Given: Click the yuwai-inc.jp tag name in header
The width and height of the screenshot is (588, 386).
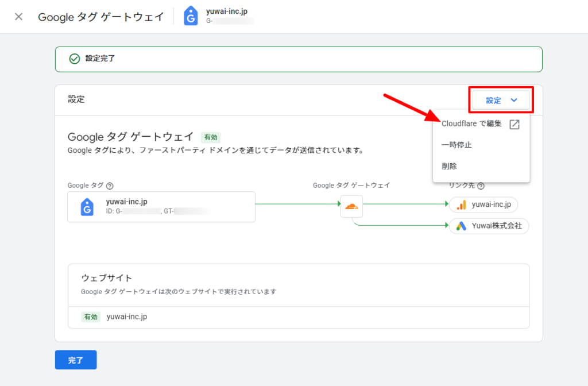Looking at the screenshot, I should 226,11.
